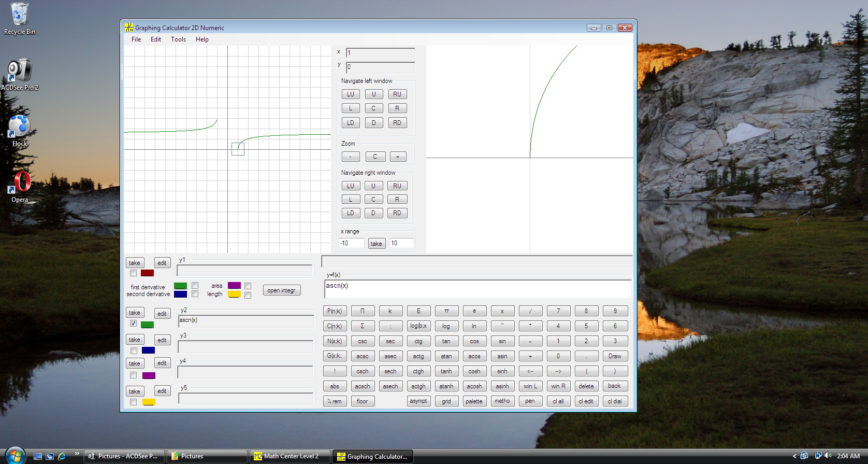Image resolution: width=868 pixels, height=464 pixels.
Task: Click the Zoom minus button
Action: [x=351, y=157]
